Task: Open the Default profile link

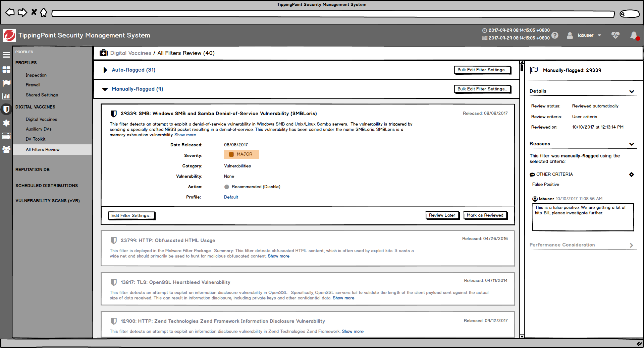Action: coord(231,197)
